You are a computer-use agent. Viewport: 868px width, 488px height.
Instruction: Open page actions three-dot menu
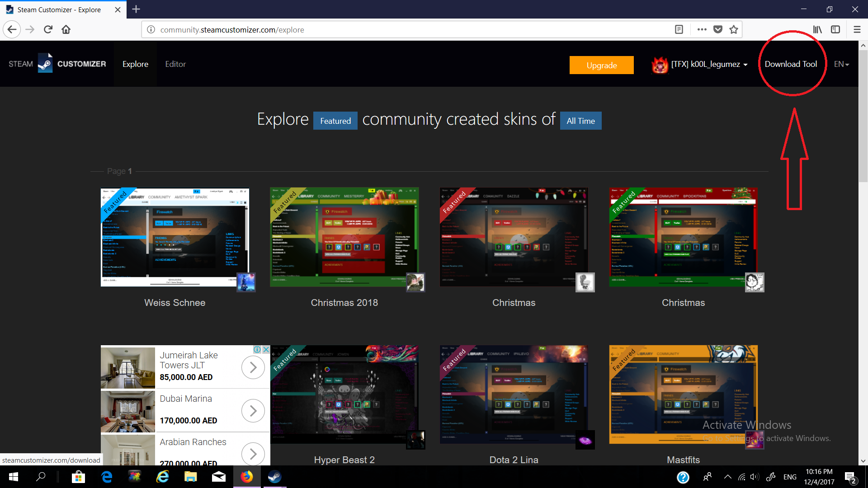(702, 30)
